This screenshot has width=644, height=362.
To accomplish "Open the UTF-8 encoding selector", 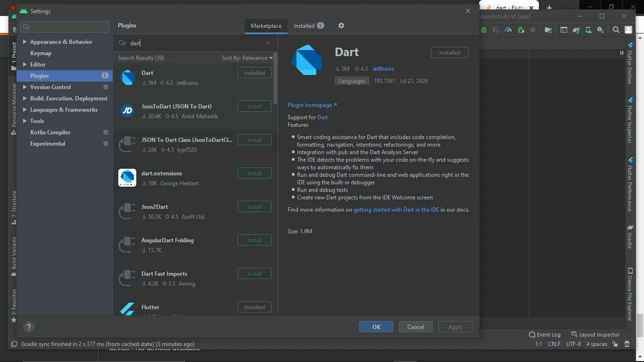I will point(573,344).
